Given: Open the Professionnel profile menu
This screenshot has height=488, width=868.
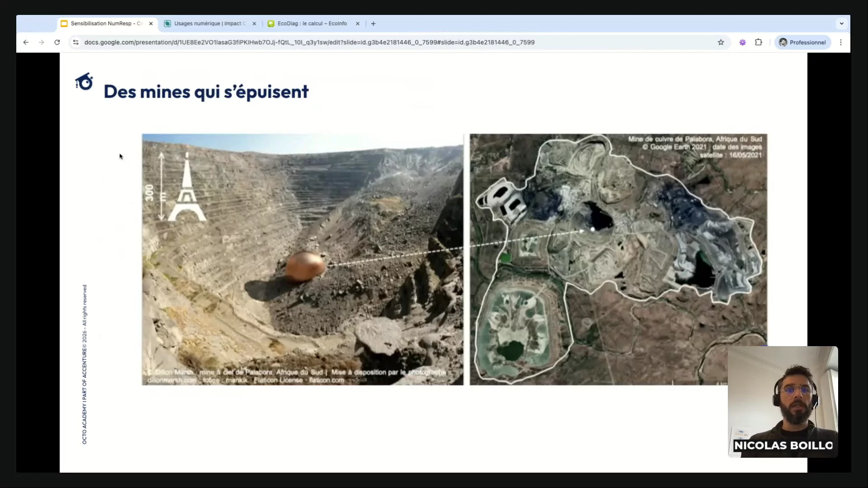Looking at the screenshot, I should (803, 42).
